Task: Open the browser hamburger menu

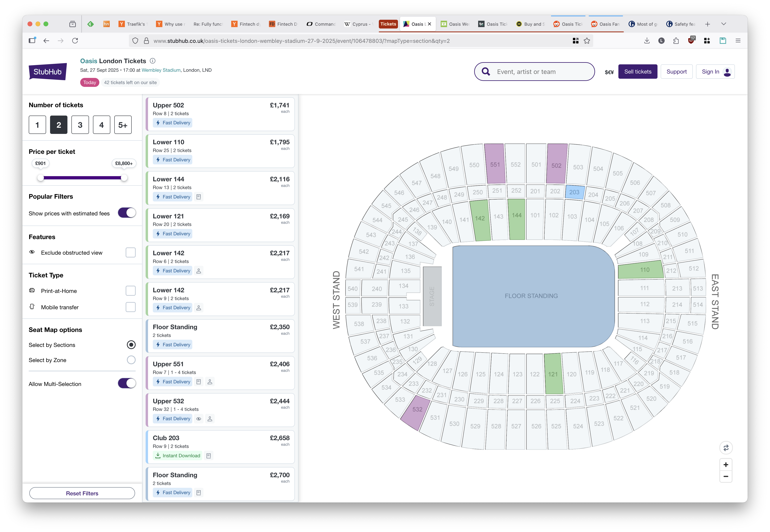Action: pyautogui.click(x=738, y=41)
